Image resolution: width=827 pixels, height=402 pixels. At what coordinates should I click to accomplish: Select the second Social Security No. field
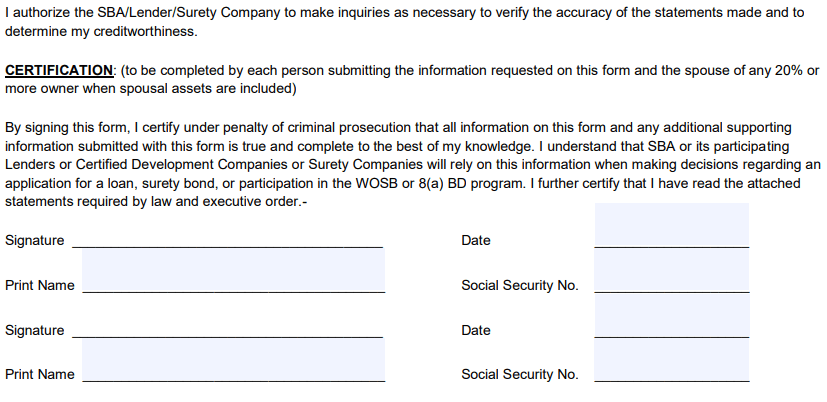point(671,360)
